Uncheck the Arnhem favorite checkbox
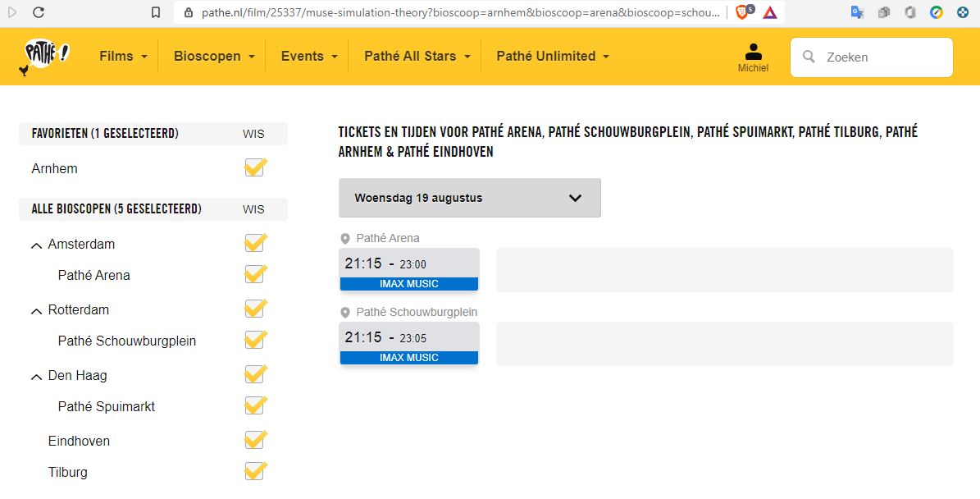This screenshot has width=980, height=499. tap(255, 167)
